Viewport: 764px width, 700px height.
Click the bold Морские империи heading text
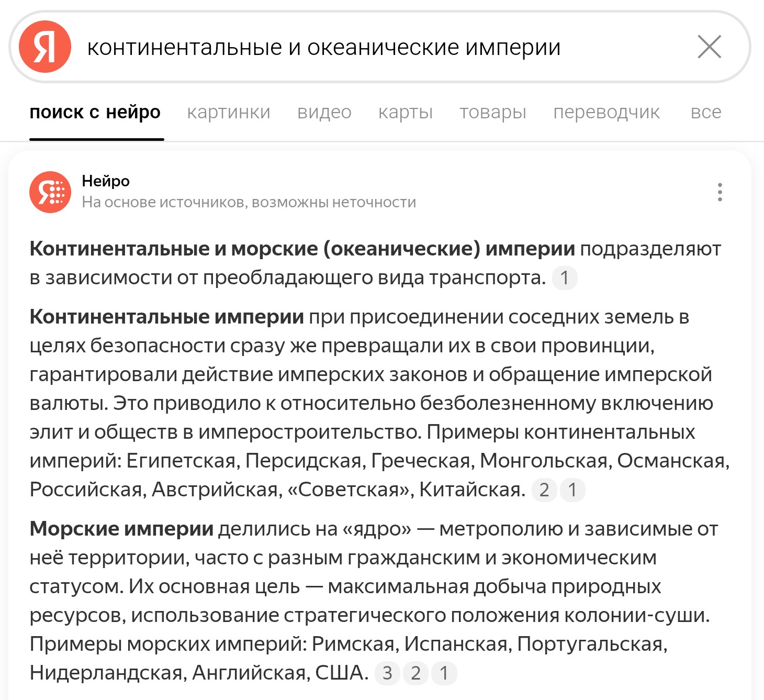pos(121,529)
